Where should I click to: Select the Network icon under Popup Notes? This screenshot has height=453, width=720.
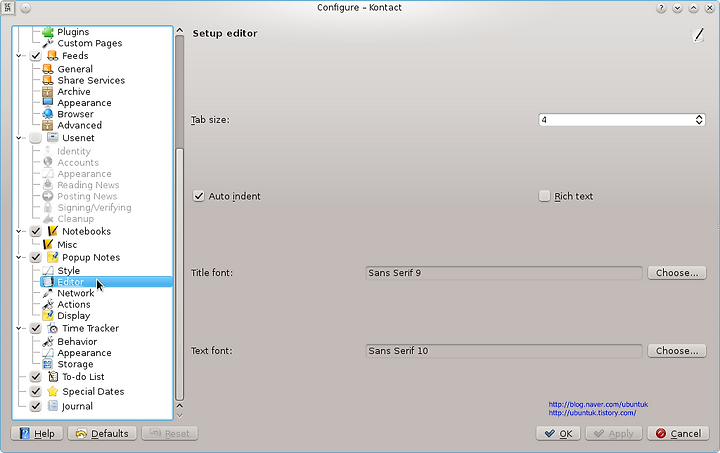click(x=48, y=293)
